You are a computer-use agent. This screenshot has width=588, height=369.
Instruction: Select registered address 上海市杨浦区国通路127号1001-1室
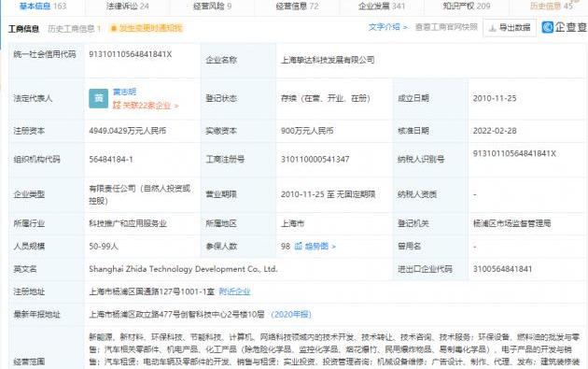(151, 291)
